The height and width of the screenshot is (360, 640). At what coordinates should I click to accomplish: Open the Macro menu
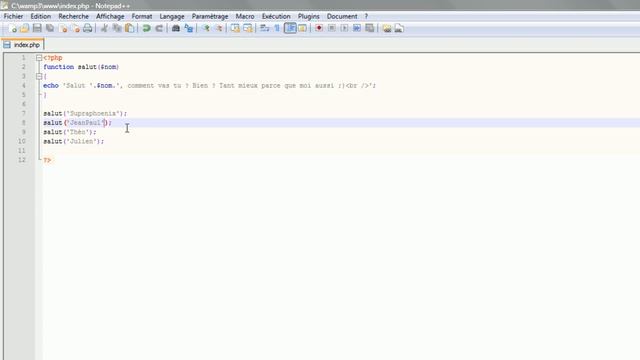coord(245,16)
